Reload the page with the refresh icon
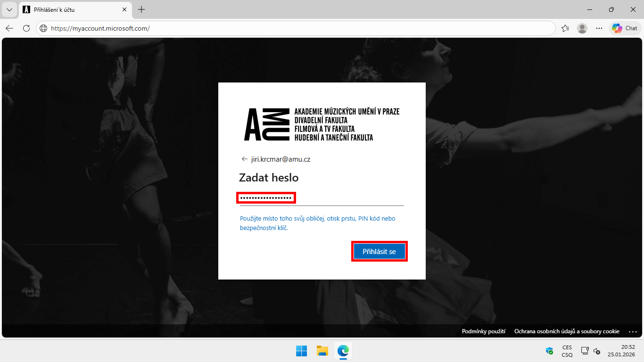 (26, 28)
